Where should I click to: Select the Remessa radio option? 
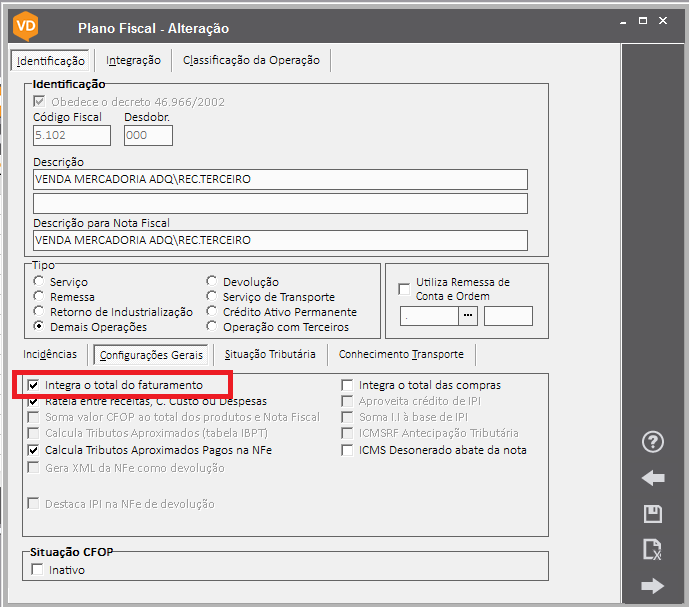(x=39, y=296)
